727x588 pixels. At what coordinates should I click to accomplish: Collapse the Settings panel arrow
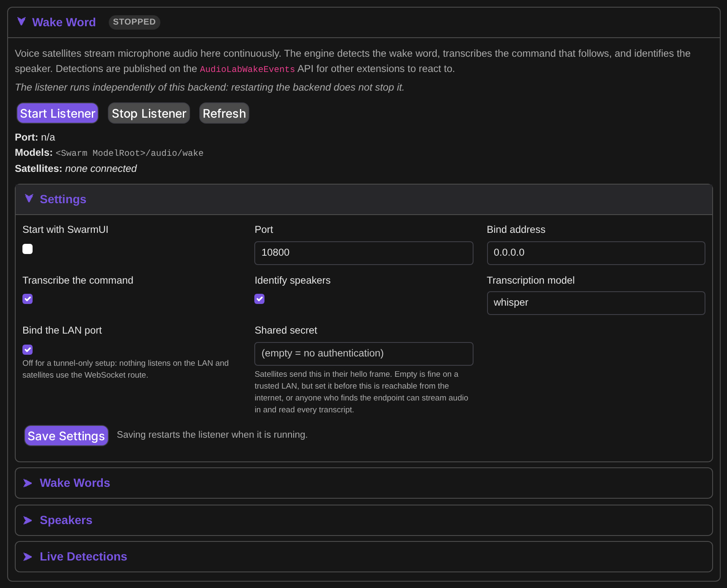tap(29, 199)
